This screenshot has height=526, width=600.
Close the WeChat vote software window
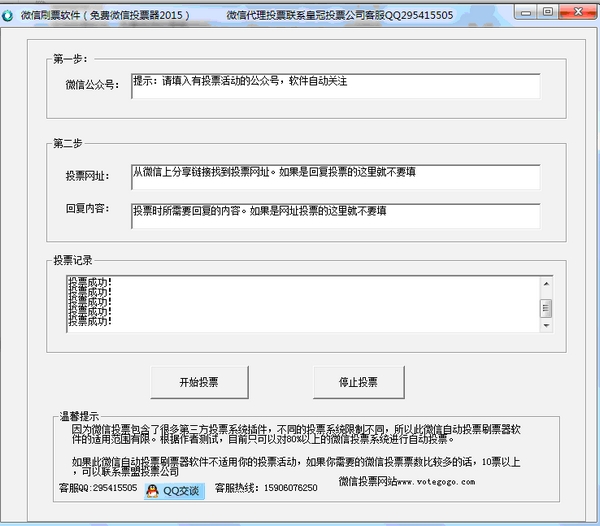pos(576,13)
